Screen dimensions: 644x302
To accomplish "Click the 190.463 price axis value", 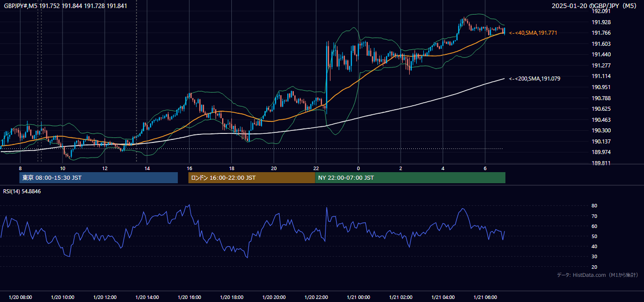I will tap(601, 120).
